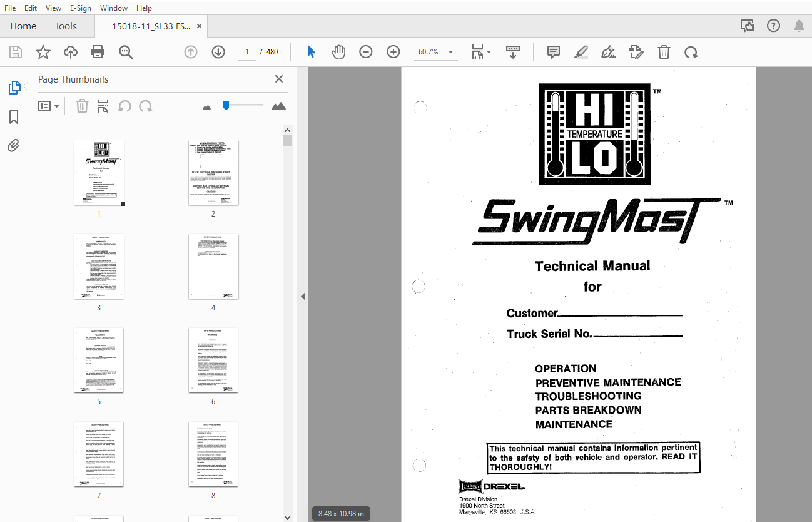The image size is (812, 522).
Task: Open the zoom percentage dropdown
Action: pos(450,52)
